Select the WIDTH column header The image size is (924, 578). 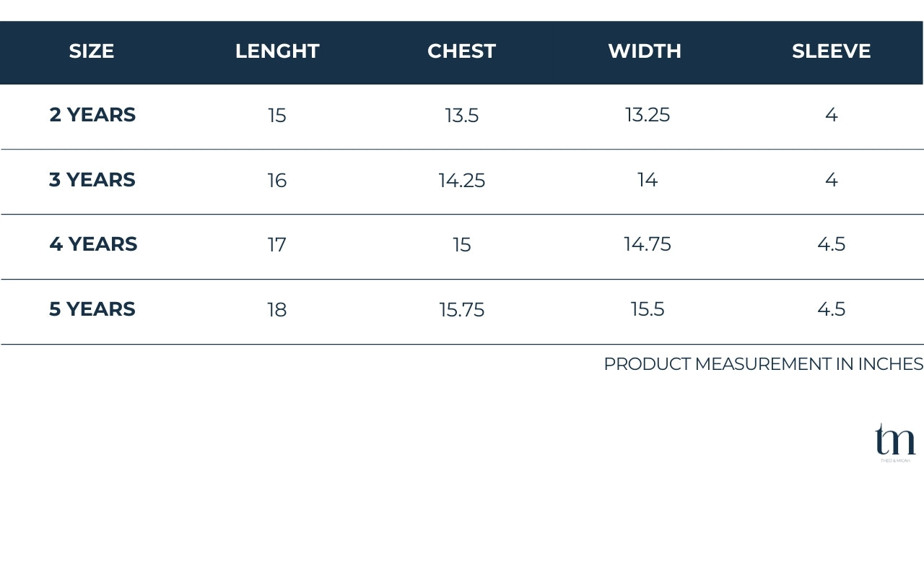tap(645, 51)
